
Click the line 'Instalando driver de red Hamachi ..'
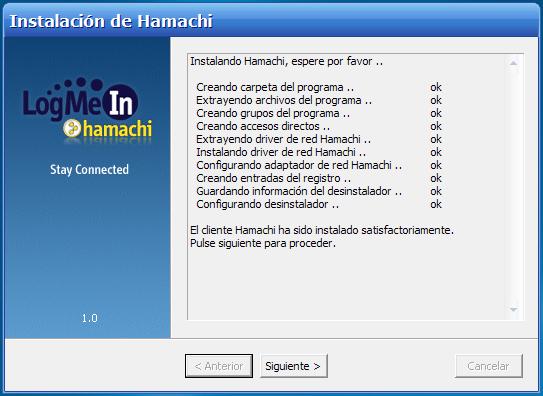pos(281,152)
